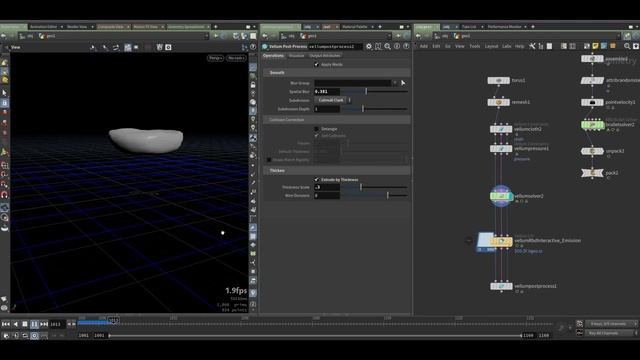Add a yellow sticky note in network
The width and height of the screenshot is (640, 360).
596,46
